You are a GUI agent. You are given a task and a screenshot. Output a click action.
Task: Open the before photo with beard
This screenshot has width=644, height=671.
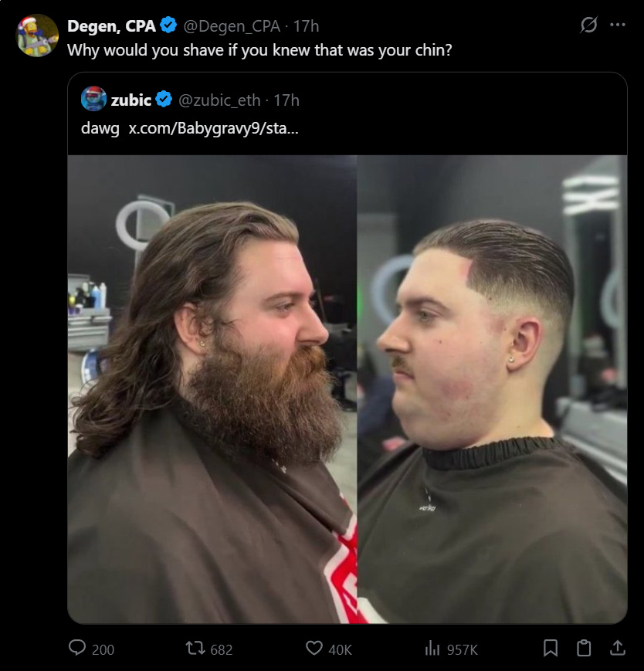tap(212, 389)
